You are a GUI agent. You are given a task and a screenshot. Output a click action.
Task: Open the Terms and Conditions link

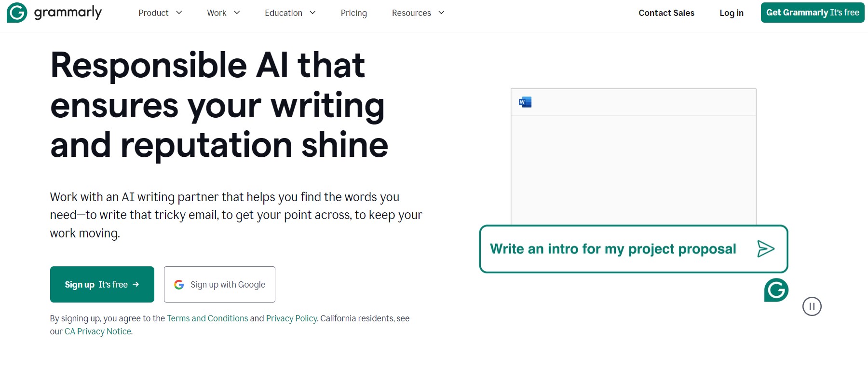207,318
